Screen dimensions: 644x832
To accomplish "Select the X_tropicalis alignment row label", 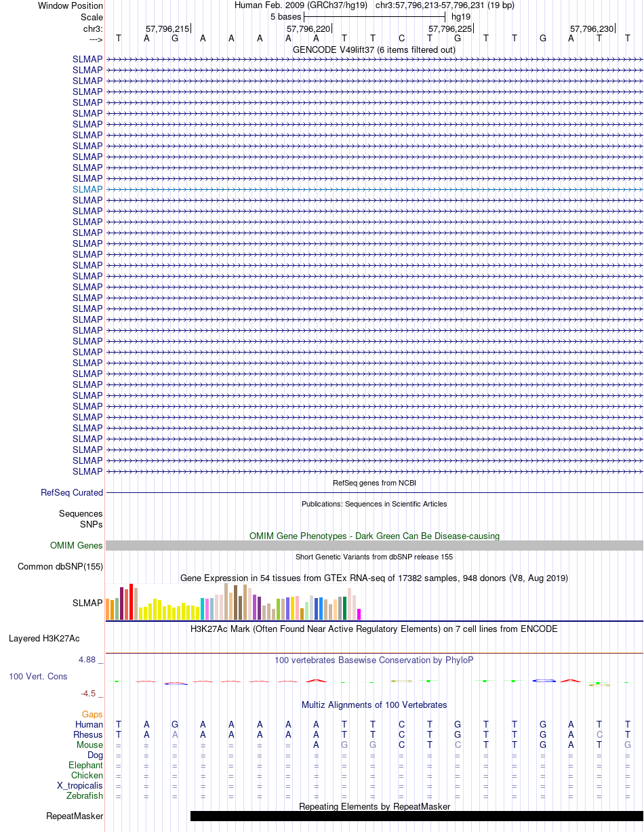I will pyautogui.click(x=80, y=785).
